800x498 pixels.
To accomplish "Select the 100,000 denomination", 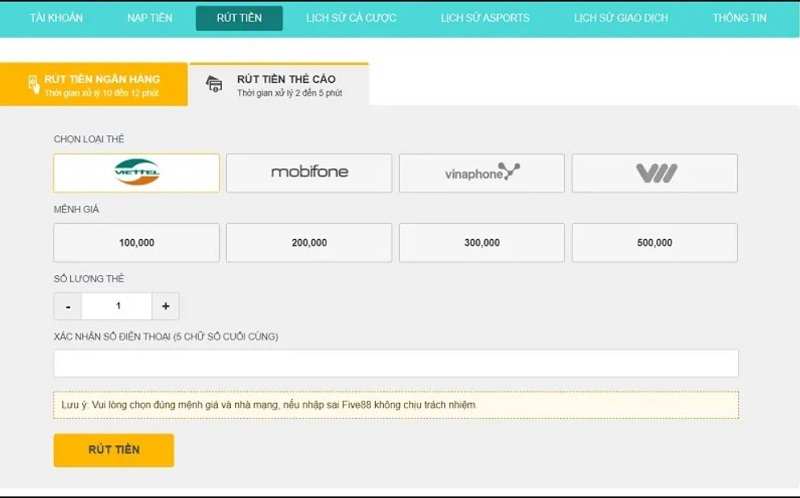I will tap(136, 243).
